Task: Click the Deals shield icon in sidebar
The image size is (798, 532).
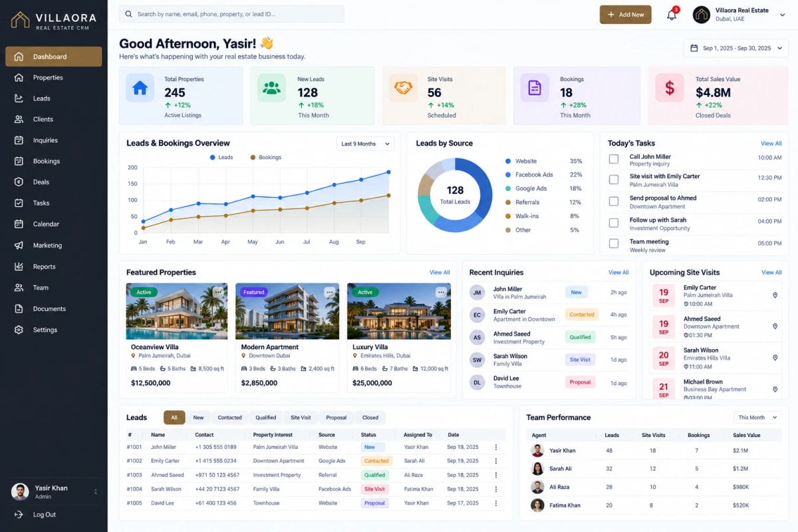Action: [x=19, y=182]
